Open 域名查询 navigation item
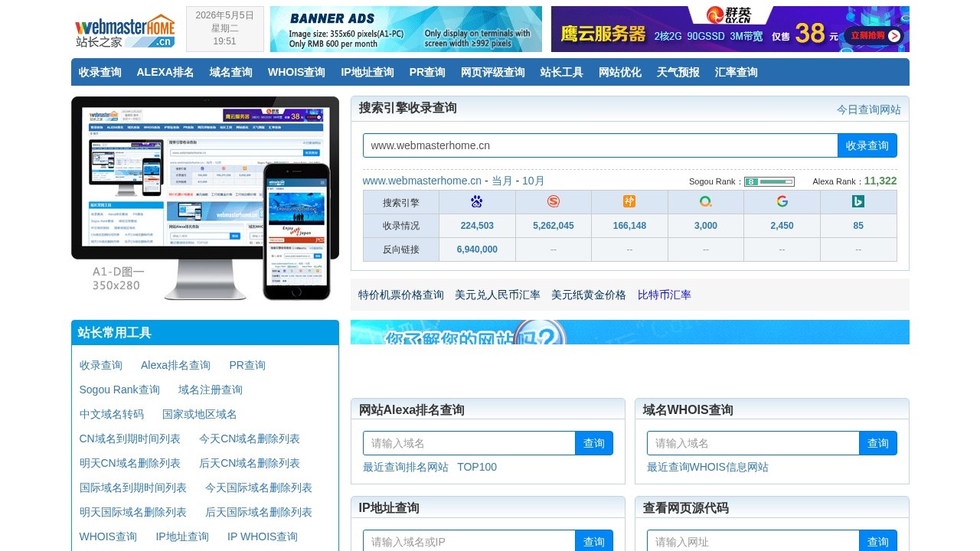980x551 pixels. (x=231, y=72)
